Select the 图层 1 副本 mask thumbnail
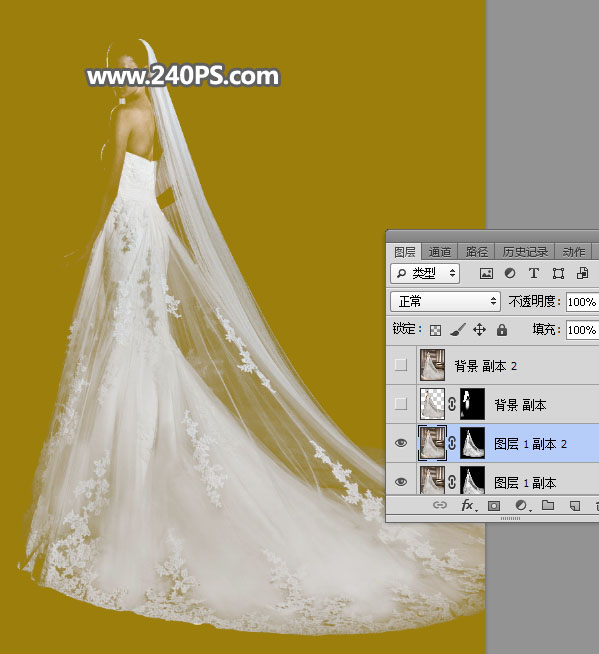Screen dimensions: 599x654 pyautogui.click(x=472, y=480)
